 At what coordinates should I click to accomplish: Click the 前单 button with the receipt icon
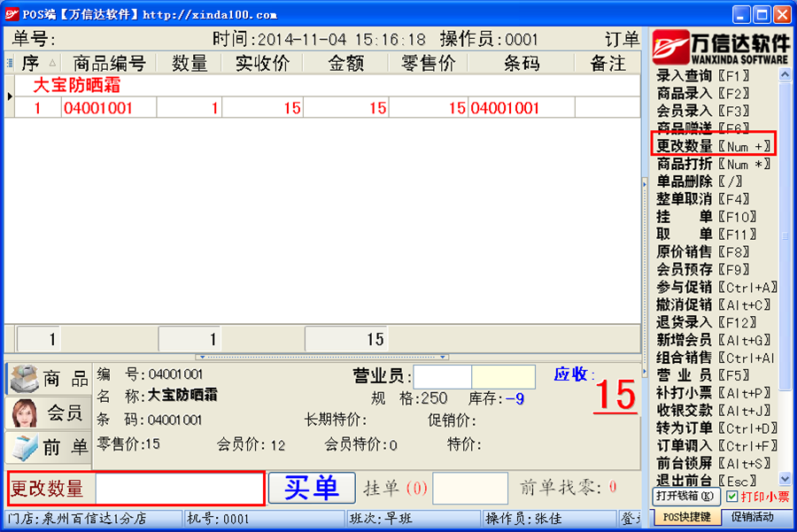click(49, 447)
